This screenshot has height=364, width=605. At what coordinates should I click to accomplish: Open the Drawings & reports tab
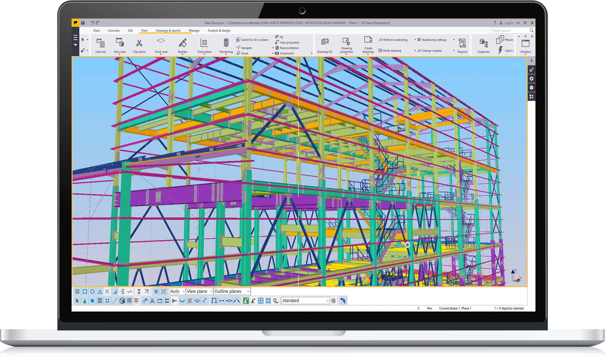point(168,31)
